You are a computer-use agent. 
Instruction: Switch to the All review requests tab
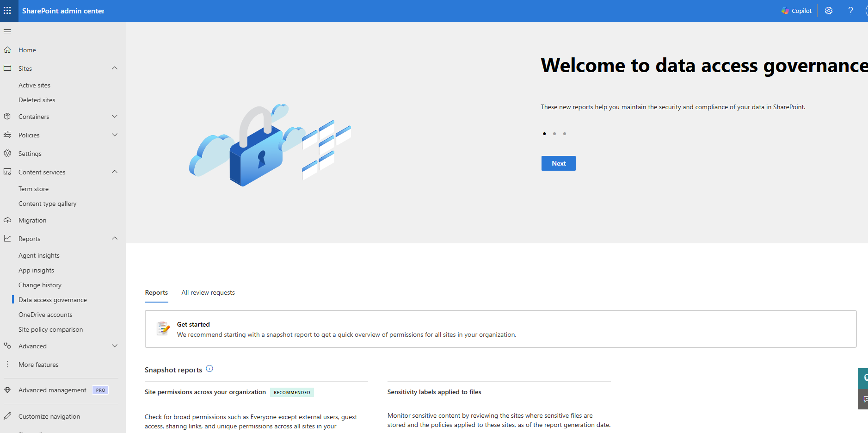[x=208, y=292]
